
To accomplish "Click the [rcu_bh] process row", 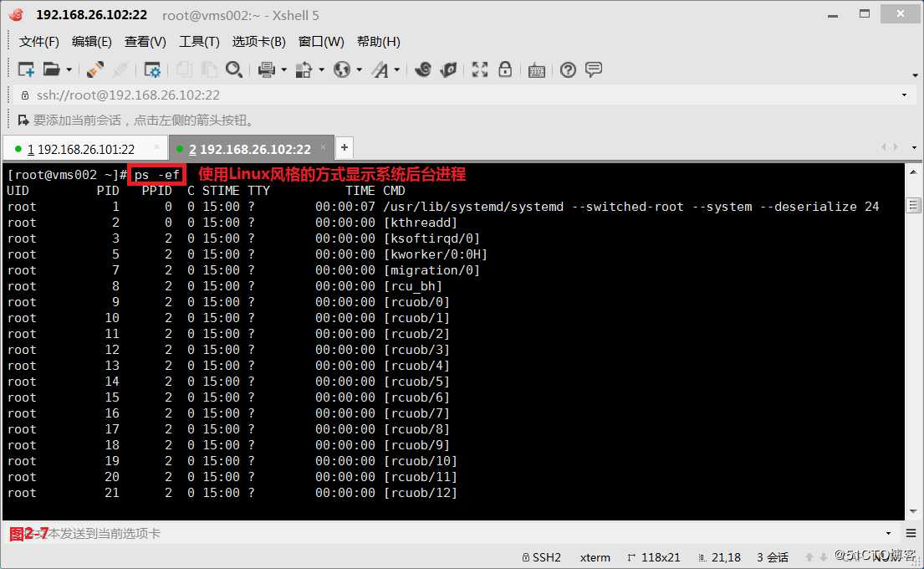I will [x=224, y=286].
